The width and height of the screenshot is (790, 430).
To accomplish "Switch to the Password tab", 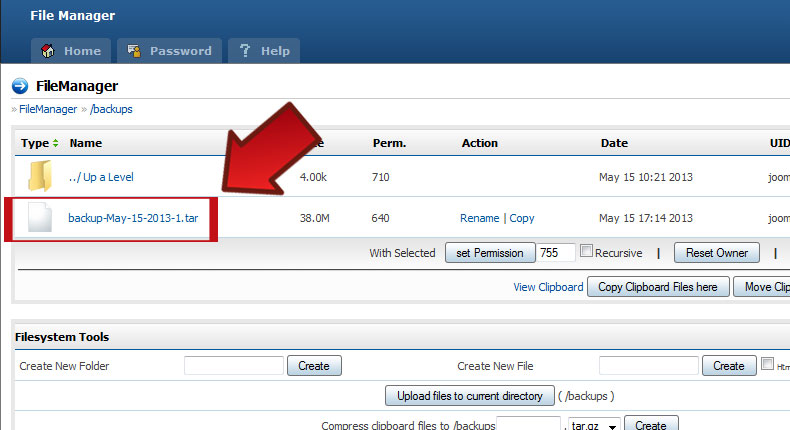I will [x=168, y=51].
